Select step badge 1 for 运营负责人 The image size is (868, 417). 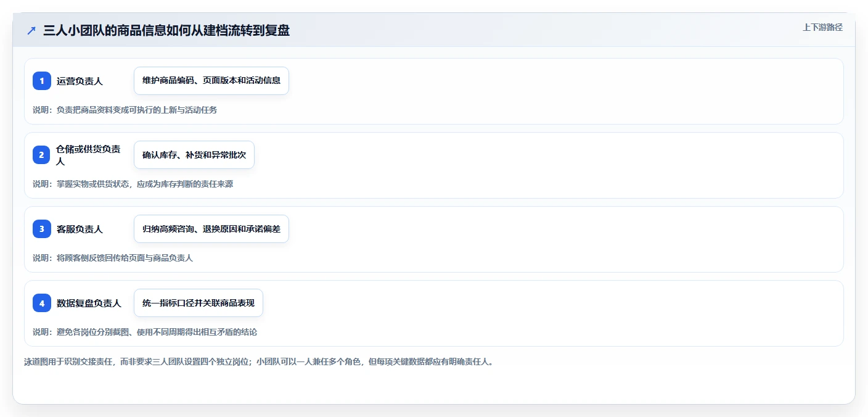pyautogui.click(x=42, y=81)
